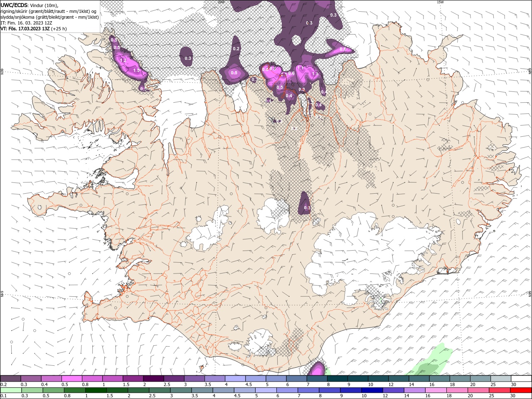Image resolution: width=532 pixels, height=399 pixels.
Task: Pick the bottom legend swatch starting at 0.5
Action: tap(53, 390)
